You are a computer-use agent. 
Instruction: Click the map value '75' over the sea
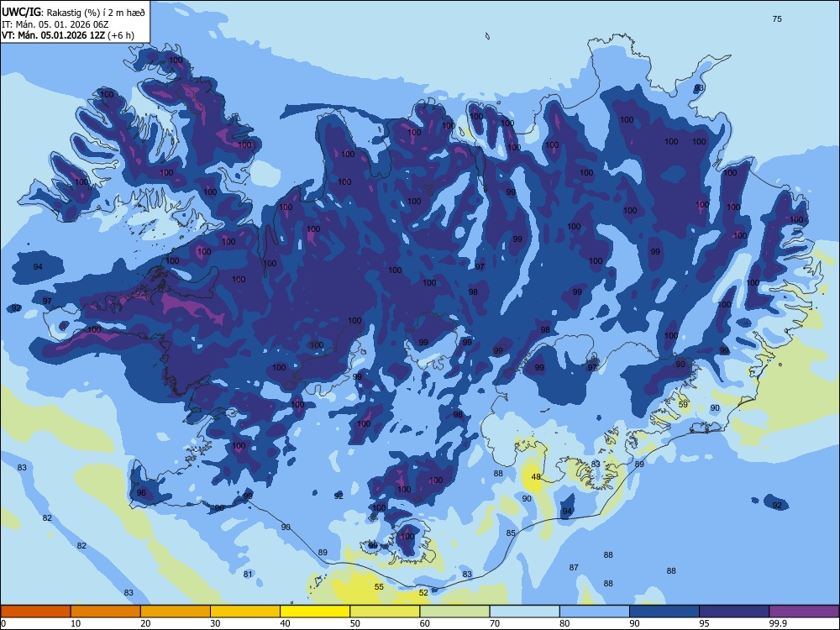tap(777, 18)
